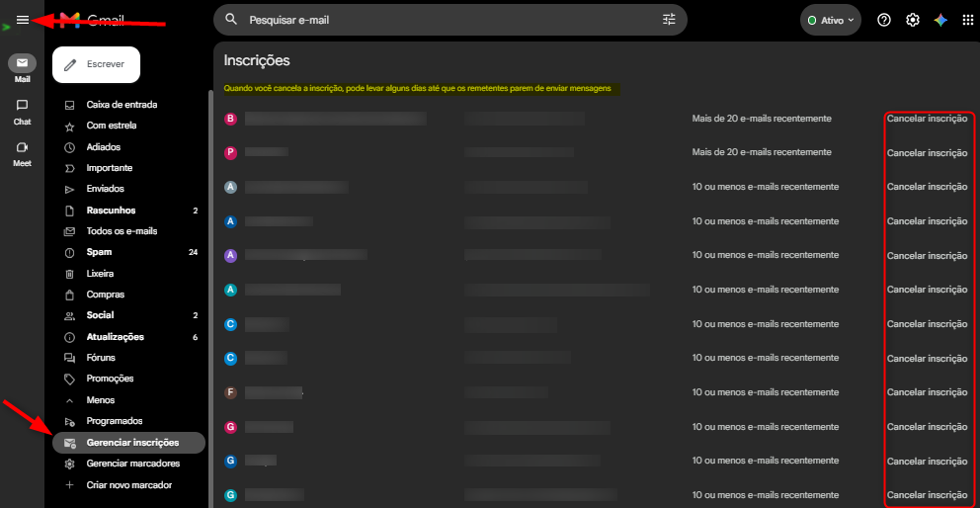Click the Promoções tag icon
The image size is (980, 508).
tap(69, 380)
